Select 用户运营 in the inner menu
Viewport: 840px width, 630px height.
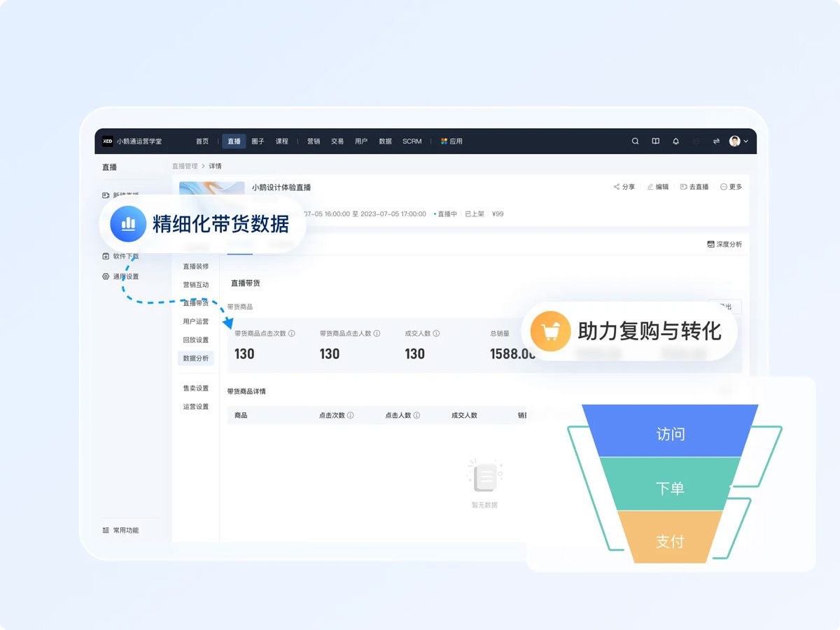(196, 321)
